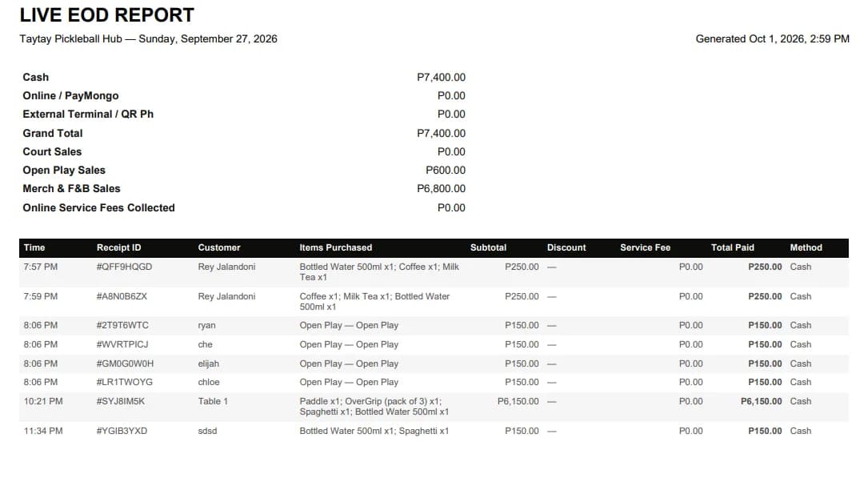Select receipt ID #LR1TWOYG

tap(125, 382)
